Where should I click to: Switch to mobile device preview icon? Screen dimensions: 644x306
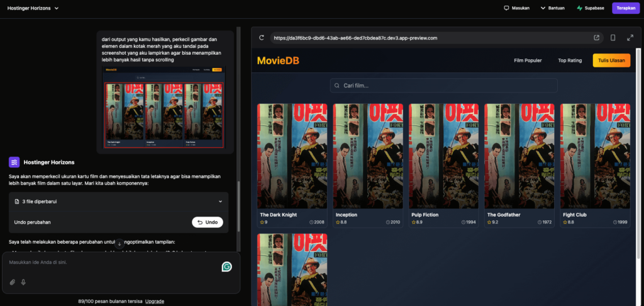613,38
